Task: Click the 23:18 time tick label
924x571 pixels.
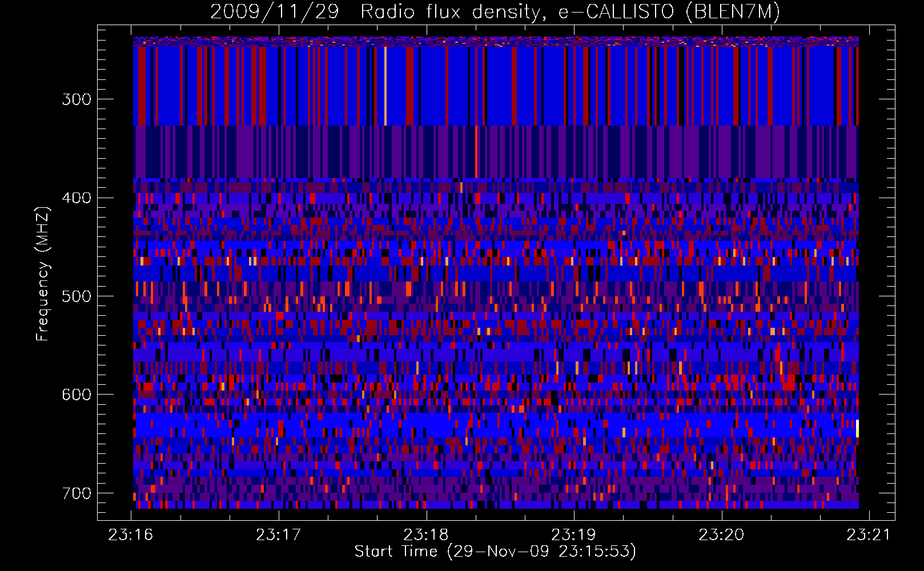Action: tap(426, 534)
